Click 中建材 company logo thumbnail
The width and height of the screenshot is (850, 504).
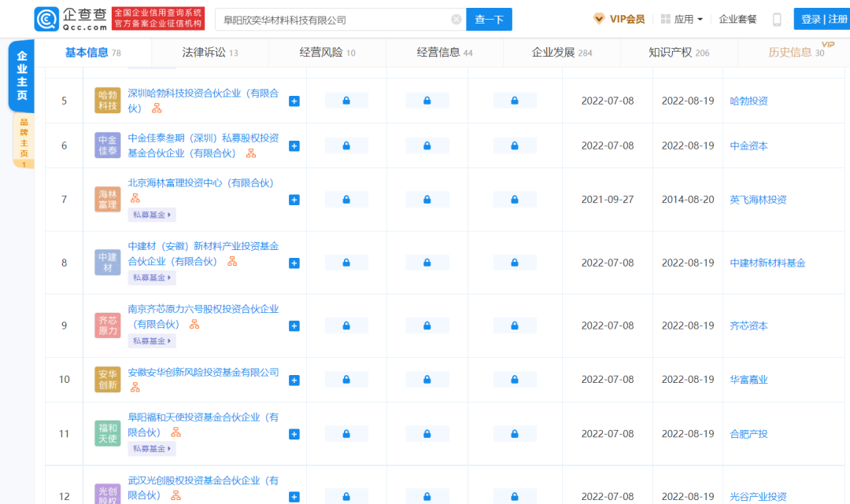click(107, 263)
